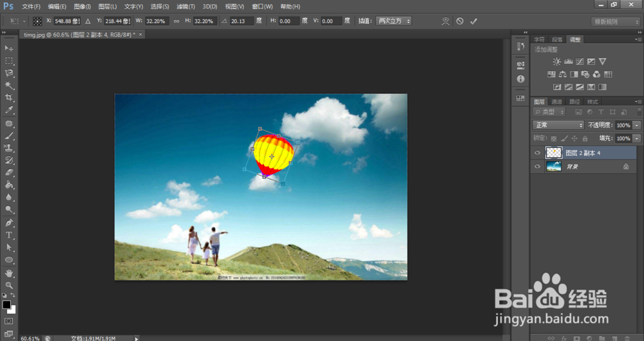644x341 pixels.
Task: Hide the 背景 layer
Action: point(537,167)
